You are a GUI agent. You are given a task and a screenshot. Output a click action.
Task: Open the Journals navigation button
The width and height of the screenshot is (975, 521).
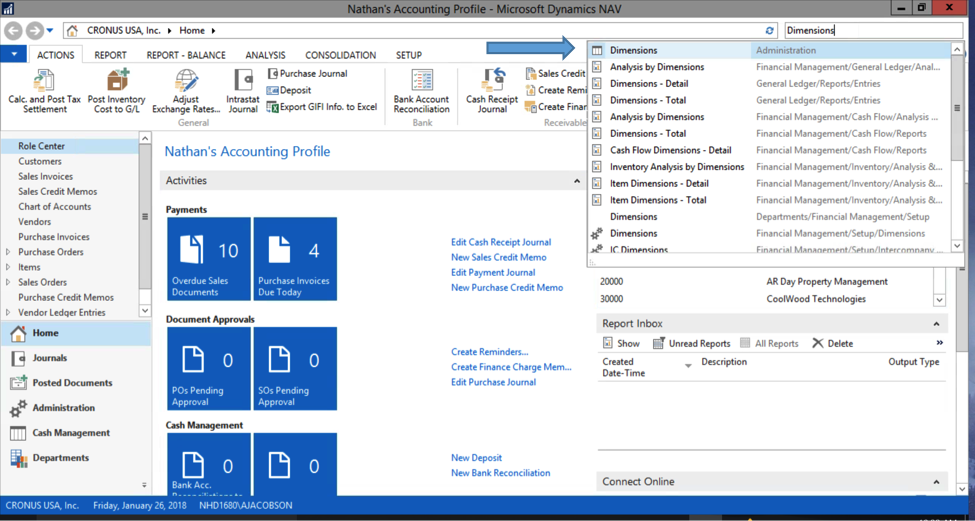75,358
